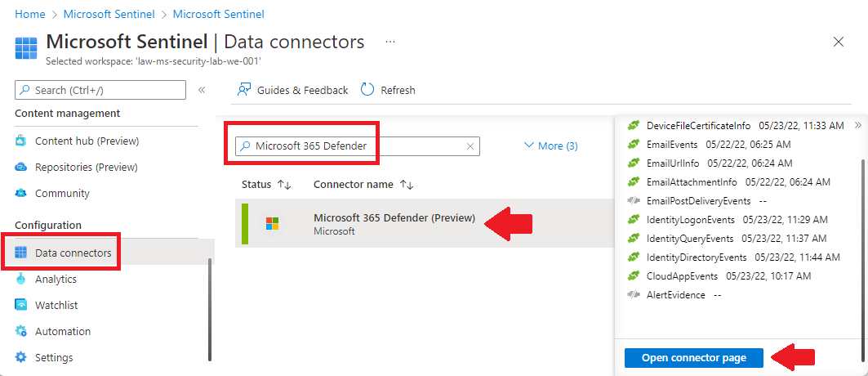
Task: Click the Community people icon
Action: (x=21, y=193)
